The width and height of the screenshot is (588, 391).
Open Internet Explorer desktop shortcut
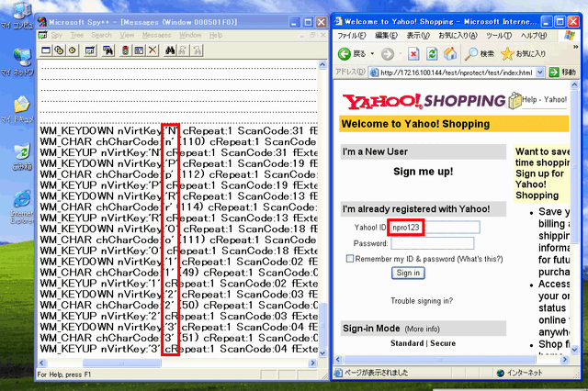(x=22, y=207)
